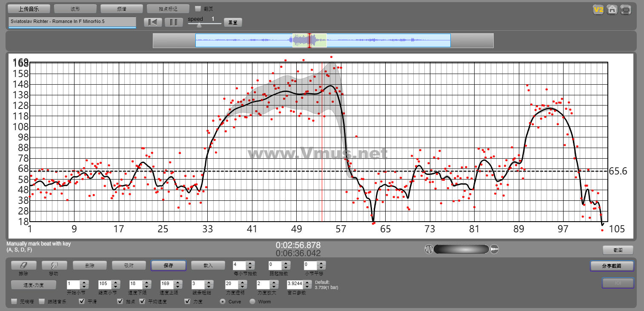
Task: Switch to the 频谱 spectrum view
Action: [122, 9]
